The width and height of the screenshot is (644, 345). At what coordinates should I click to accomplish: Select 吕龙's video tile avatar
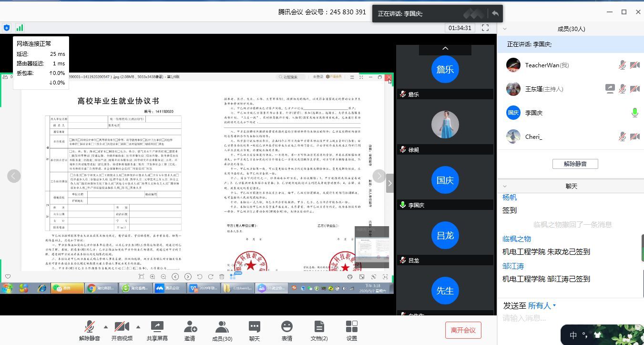coord(445,235)
